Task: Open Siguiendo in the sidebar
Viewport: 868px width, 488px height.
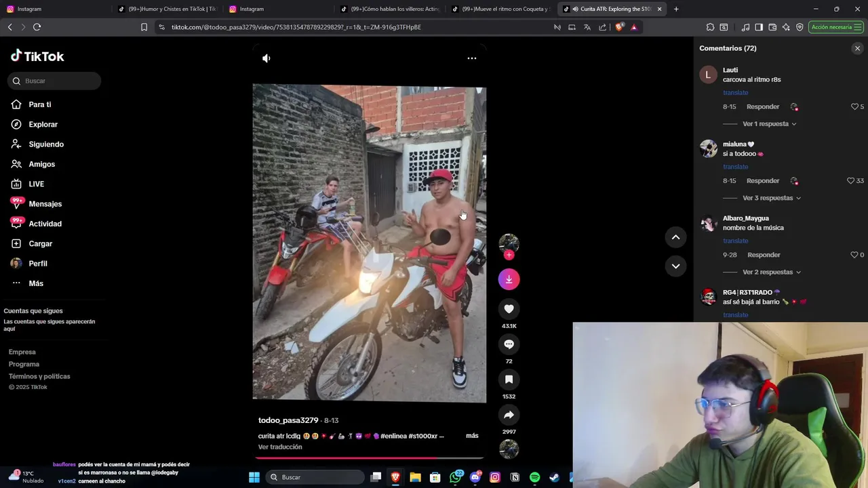Action: [46, 144]
